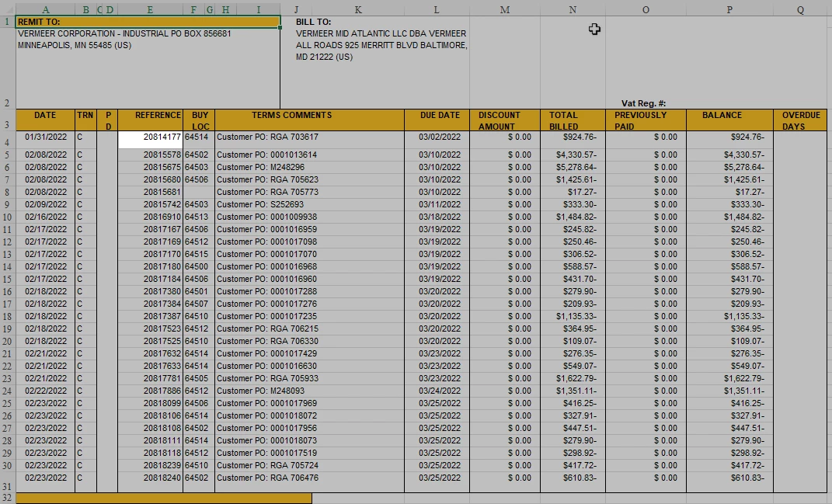
Task: Select column M header
Action: click(x=505, y=9)
